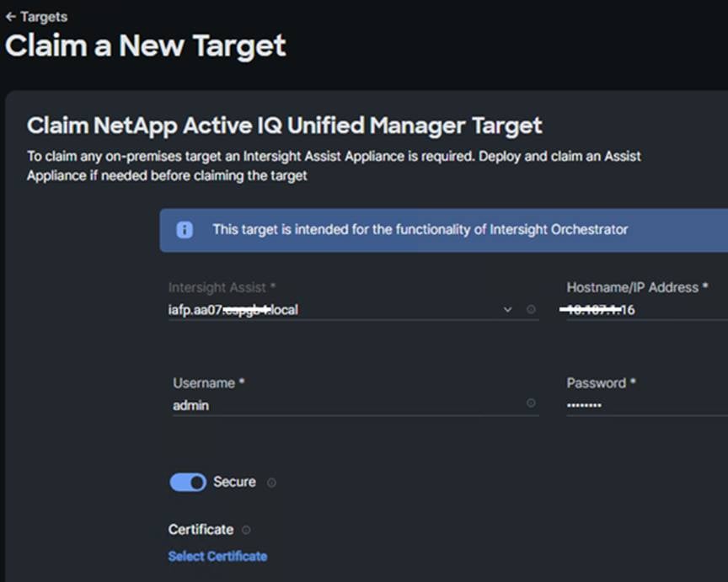The height and width of the screenshot is (582, 728).
Task: Click the info icon beside Certificate
Action: 246,530
